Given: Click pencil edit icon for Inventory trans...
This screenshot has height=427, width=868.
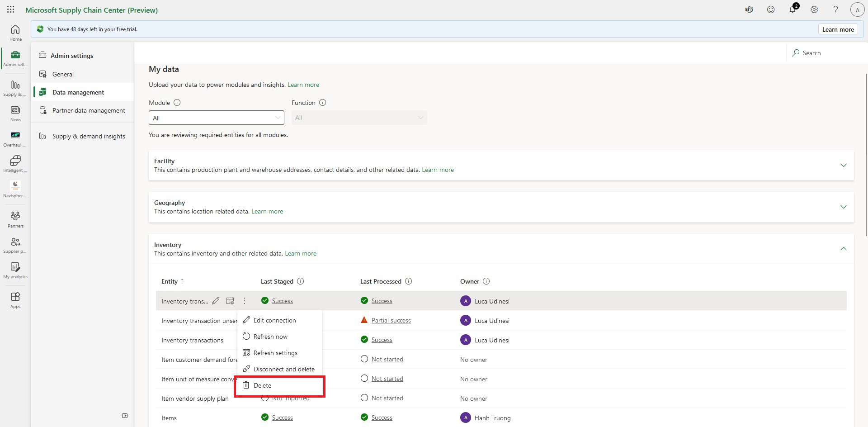Looking at the screenshot, I should [x=216, y=301].
